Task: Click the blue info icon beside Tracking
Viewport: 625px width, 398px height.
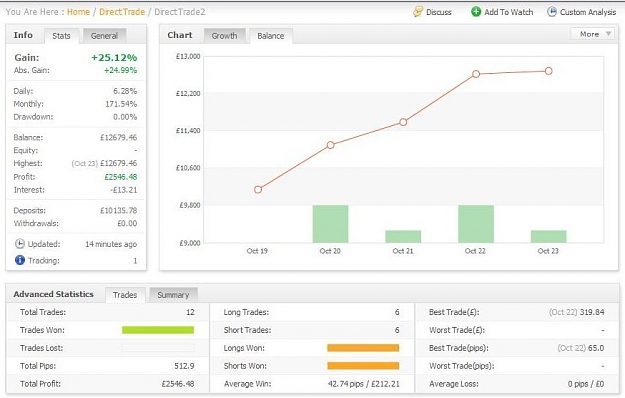Action: pyautogui.click(x=20, y=260)
